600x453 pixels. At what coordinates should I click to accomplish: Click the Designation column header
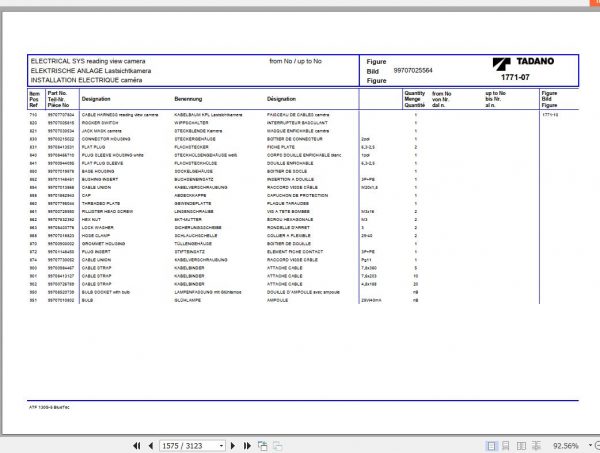(x=96, y=99)
